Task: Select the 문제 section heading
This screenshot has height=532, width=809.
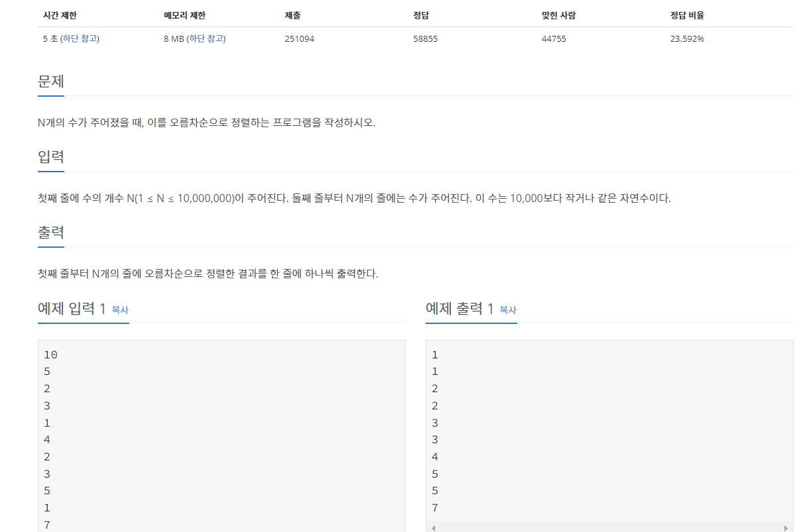Action: coord(50,81)
